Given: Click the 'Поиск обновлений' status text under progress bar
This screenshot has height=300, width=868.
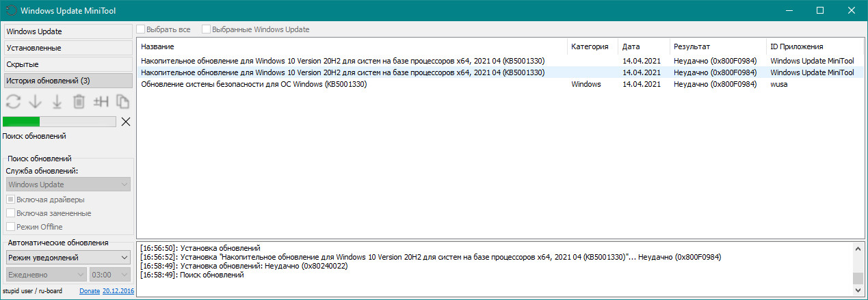Looking at the screenshot, I should coord(34,136).
